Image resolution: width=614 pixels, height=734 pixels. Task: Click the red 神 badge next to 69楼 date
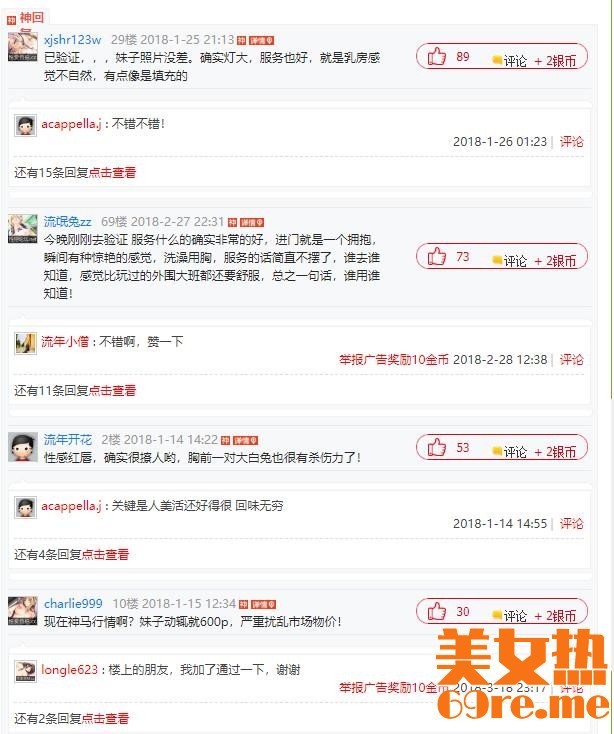coord(233,222)
